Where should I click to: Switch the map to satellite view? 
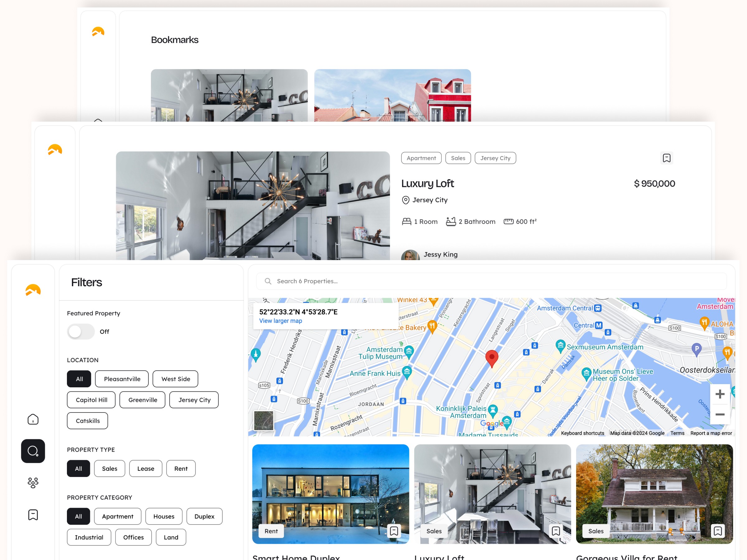pyautogui.click(x=264, y=421)
